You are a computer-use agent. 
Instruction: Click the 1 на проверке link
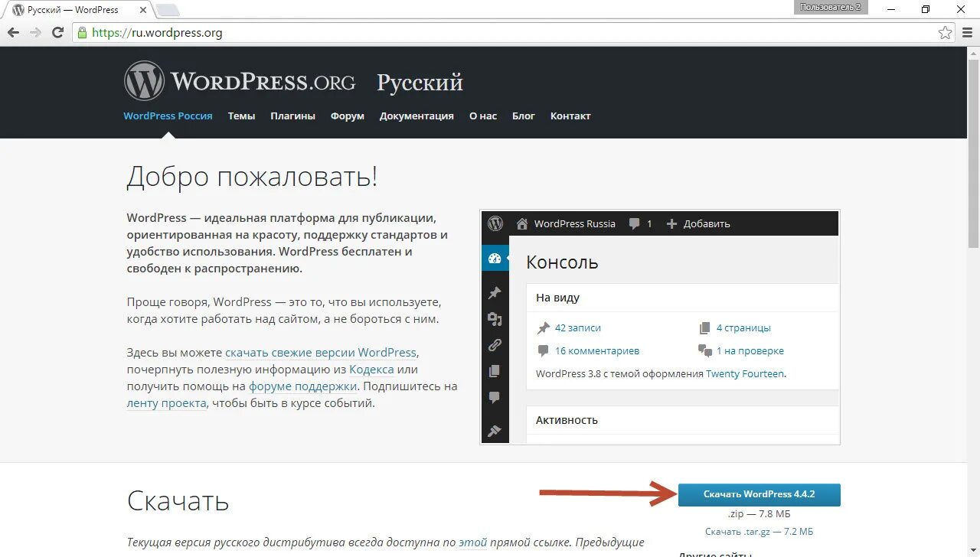(750, 350)
